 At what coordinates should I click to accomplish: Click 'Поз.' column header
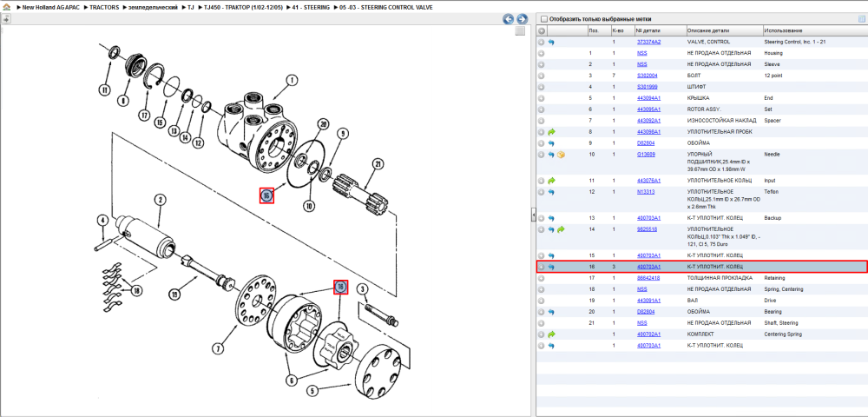pyautogui.click(x=598, y=31)
